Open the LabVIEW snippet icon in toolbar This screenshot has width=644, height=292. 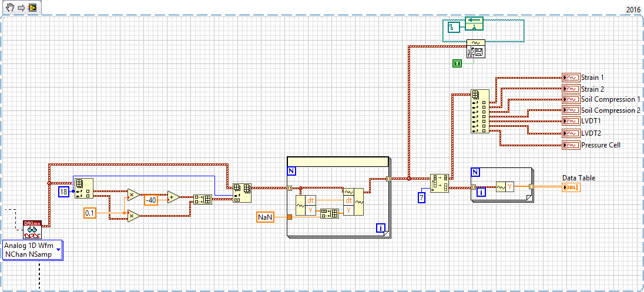(x=32, y=8)
